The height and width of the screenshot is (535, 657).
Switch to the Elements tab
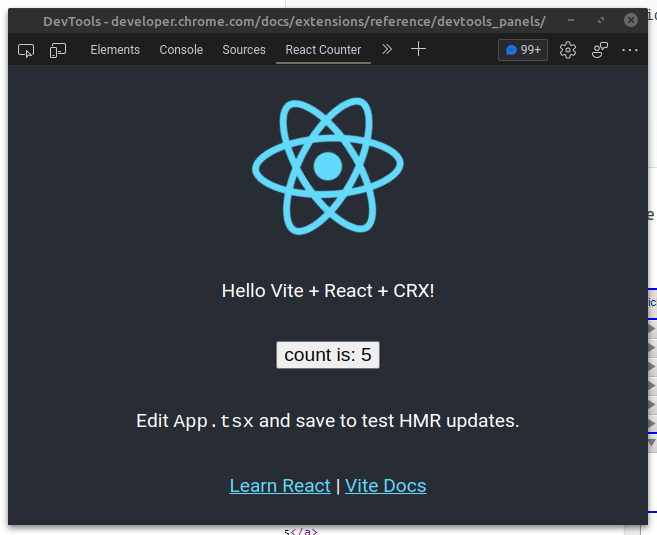pyautogui.click(x=115, y=50)
